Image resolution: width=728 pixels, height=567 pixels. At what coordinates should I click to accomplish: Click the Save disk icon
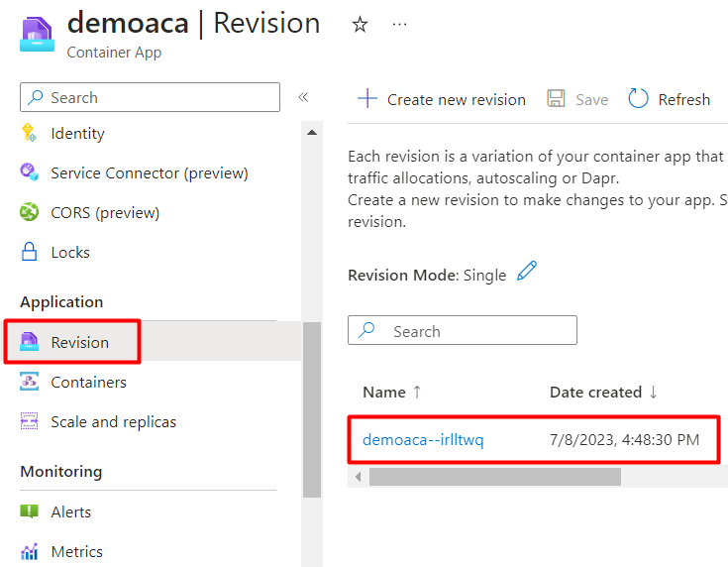pos(557,98)
